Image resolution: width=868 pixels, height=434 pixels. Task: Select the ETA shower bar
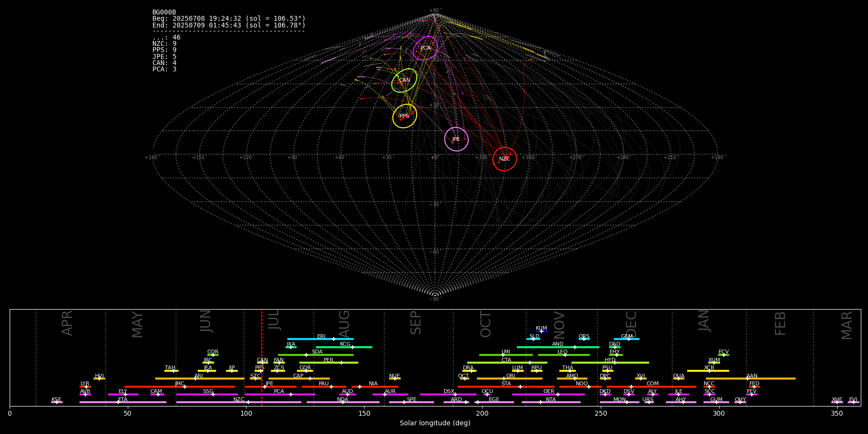[x=123, y=402]
